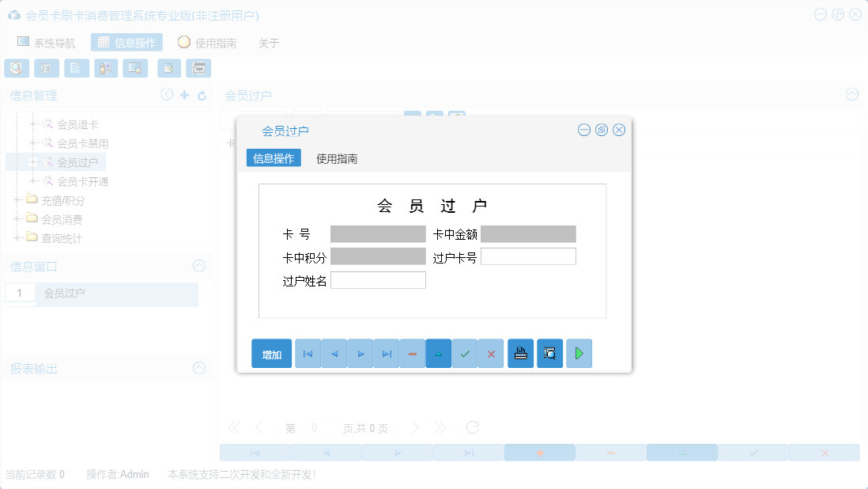This screenshot has width=868, height=489.
Task: Go to first record in the dialog navigator
Action: click(x=308, y=354)
